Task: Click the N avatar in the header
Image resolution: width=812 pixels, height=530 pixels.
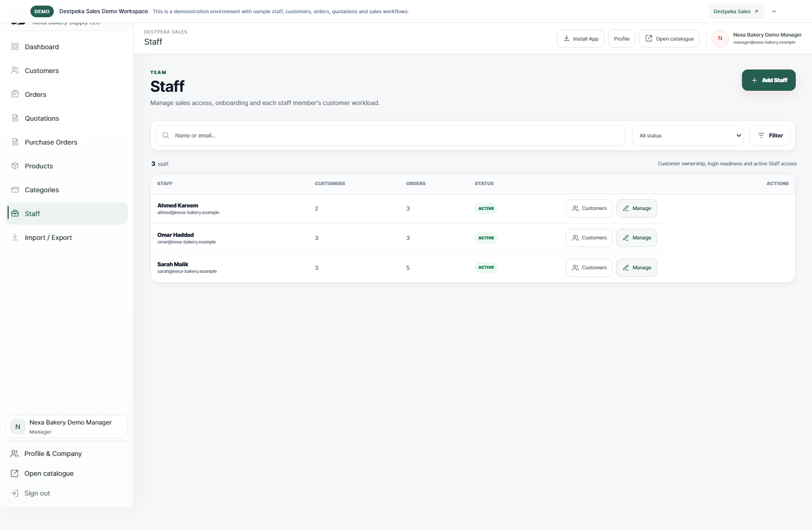Action: click(x=720, y=39)
